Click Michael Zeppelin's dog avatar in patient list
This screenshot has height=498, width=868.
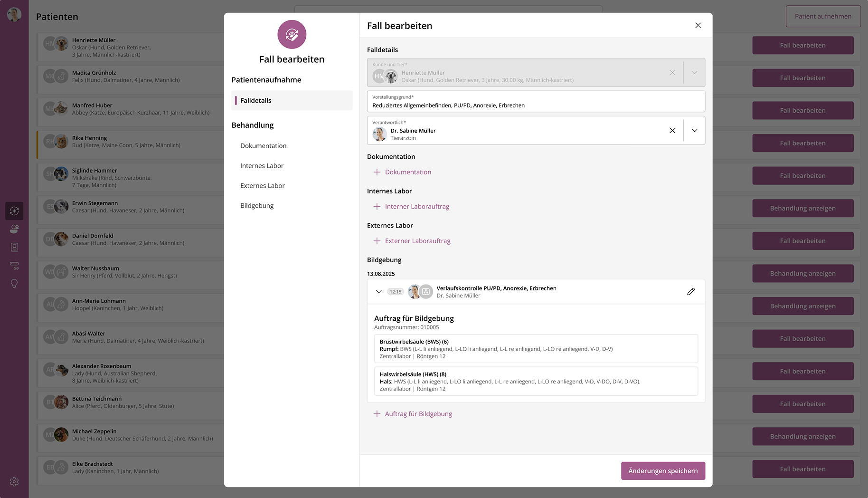click(61, 435)
